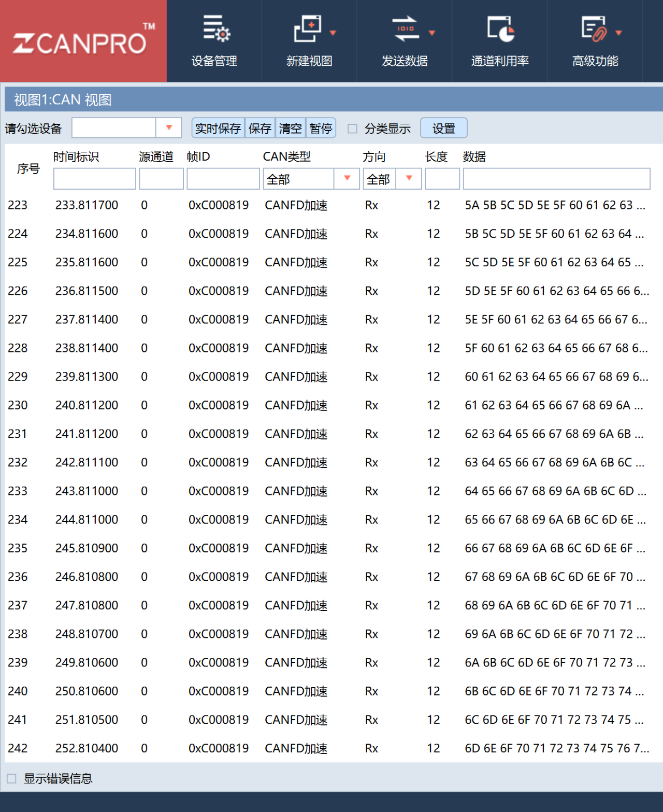
Task: Open the 请勾选设备 device dropdown
Action: 168,128
